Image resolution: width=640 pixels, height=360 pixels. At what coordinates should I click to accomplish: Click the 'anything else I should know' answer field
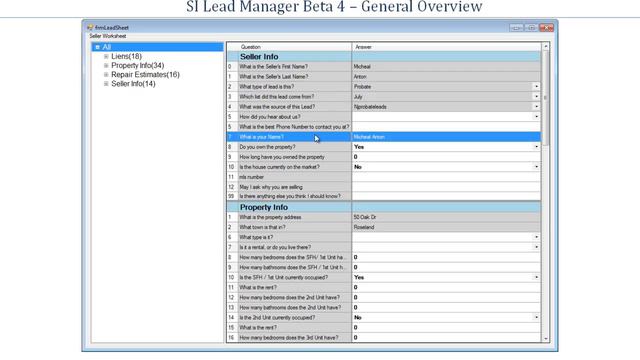[446, 196]
